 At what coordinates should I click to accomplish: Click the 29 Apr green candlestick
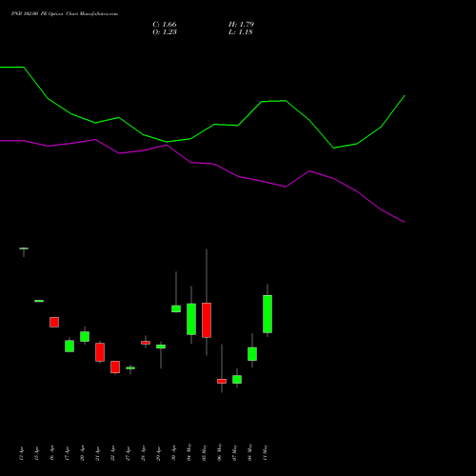(161, 347)
